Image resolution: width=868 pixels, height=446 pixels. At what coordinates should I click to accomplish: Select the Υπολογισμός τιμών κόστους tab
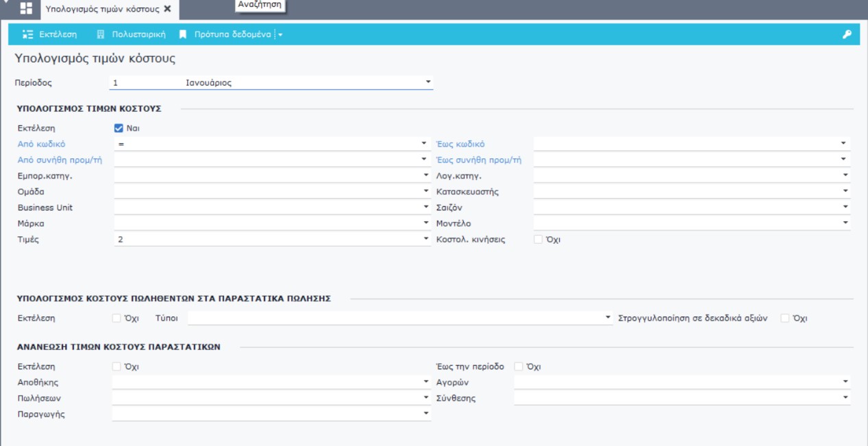pos(103,9)
